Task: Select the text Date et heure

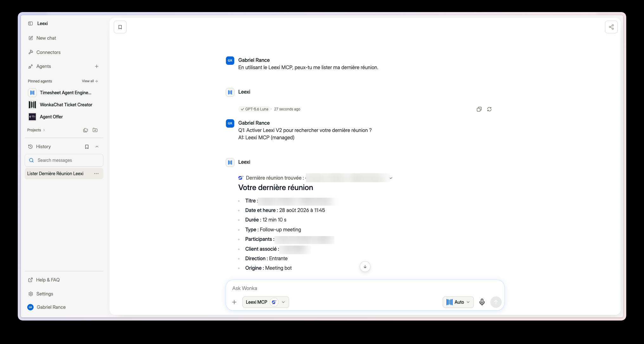Action: point(260,210)
